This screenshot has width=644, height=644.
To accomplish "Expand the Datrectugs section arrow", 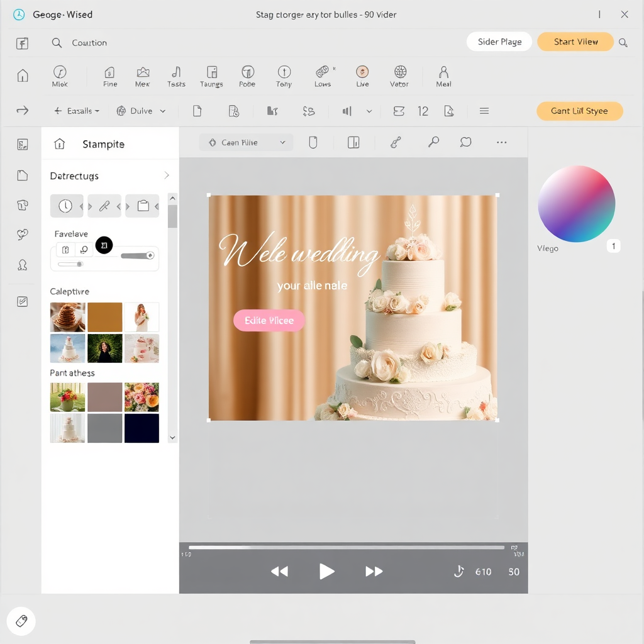I will coord(166,175).
